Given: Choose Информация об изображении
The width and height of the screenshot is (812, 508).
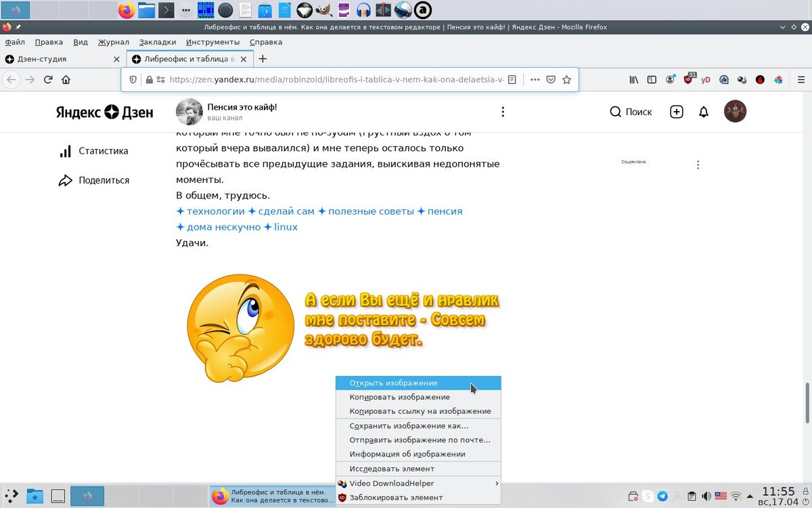Looking at the screenshot, I should pyautogui.click(x=418, y=454).
